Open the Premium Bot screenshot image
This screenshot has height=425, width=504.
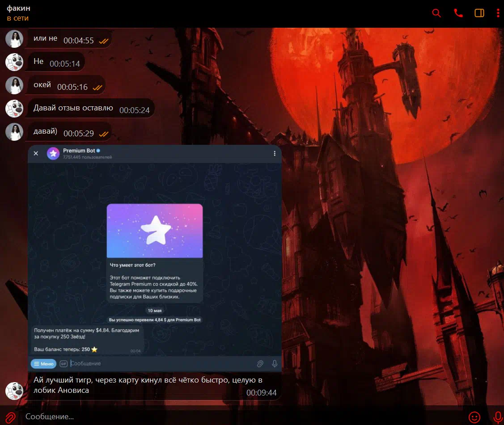click(155, 258)
